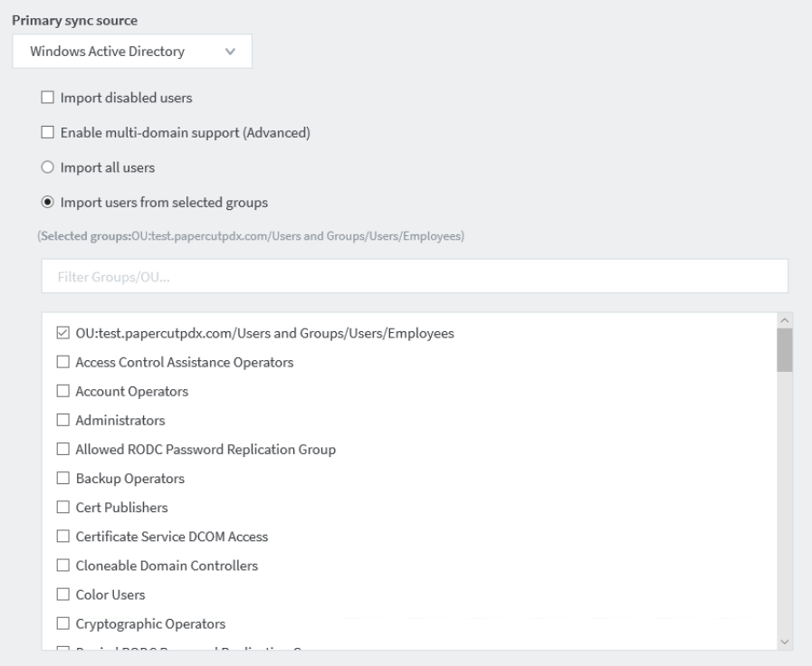
Task: Enable multi-domain support (Advanced) checkbox
Action: [x=48, y=132]
